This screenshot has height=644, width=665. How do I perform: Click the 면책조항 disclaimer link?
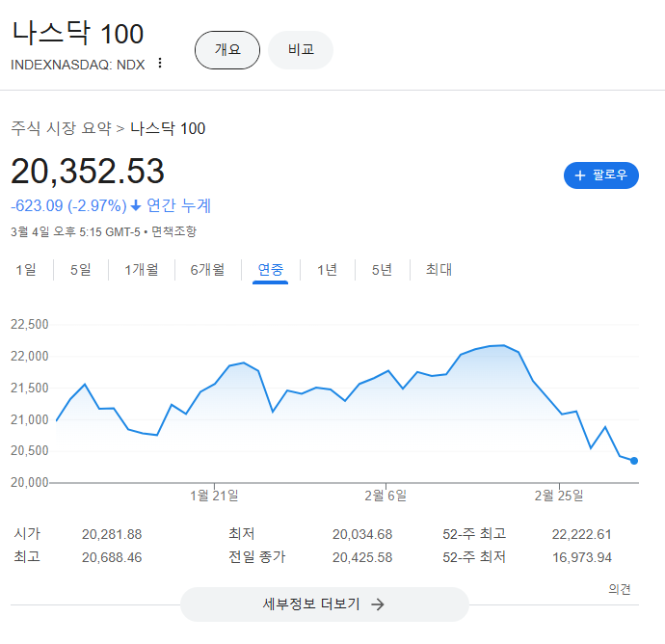(x=173, y=231)
